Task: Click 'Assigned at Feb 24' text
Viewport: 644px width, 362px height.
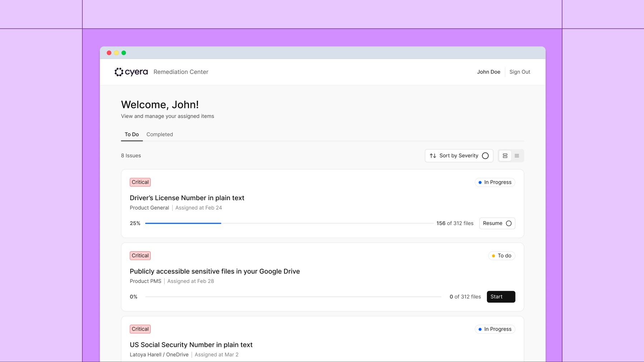Action: click(199, 208)
